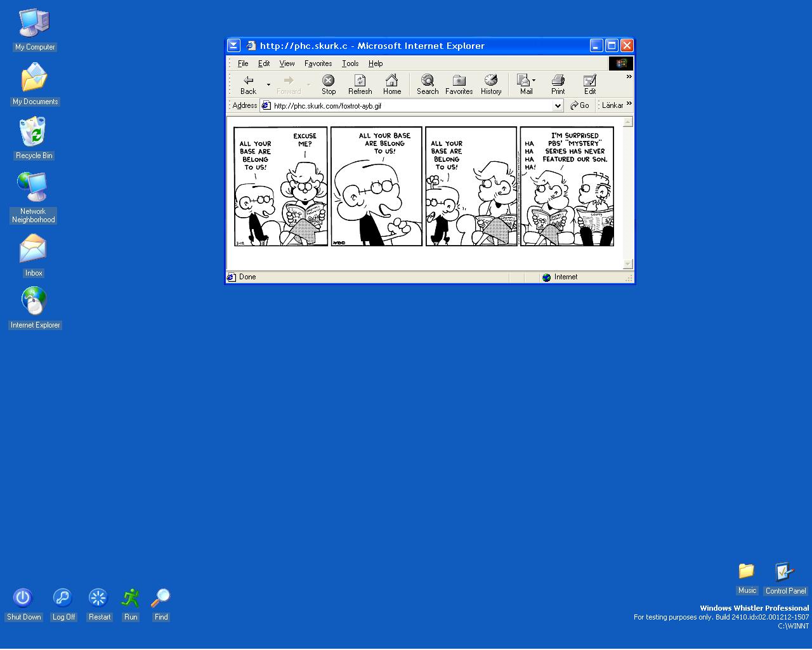The height and width of the screenshot is (650, 812).
Task: Launch Internet Explorer desktop icon
Action: pyautogui.click(x=35, y=308)
